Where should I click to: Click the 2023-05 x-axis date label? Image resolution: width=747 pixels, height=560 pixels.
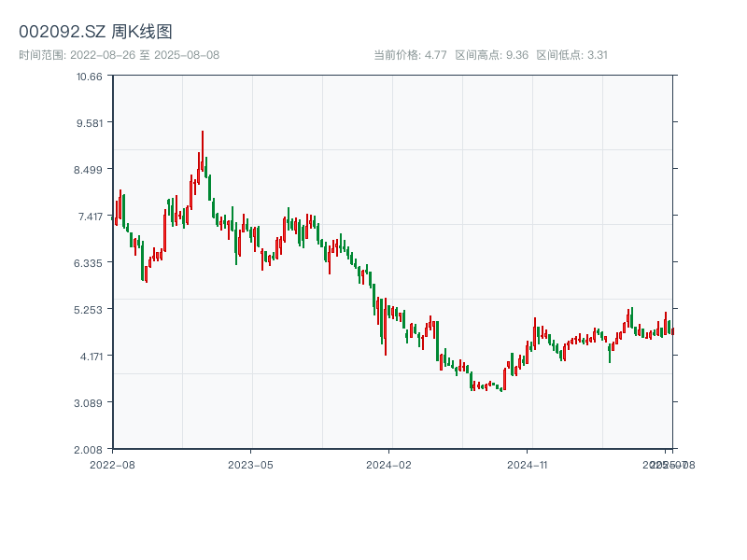coord(250,464)
